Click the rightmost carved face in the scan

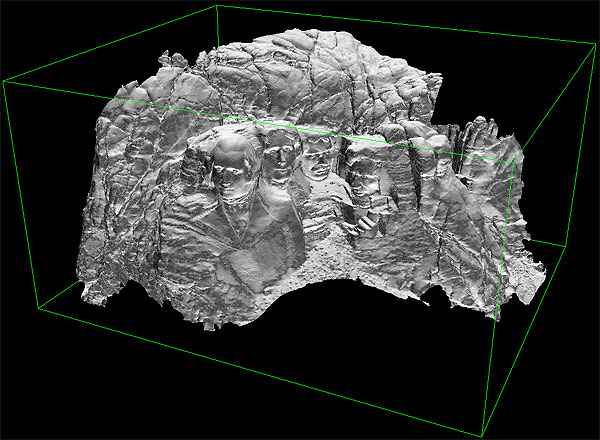[x=363, y=178]
